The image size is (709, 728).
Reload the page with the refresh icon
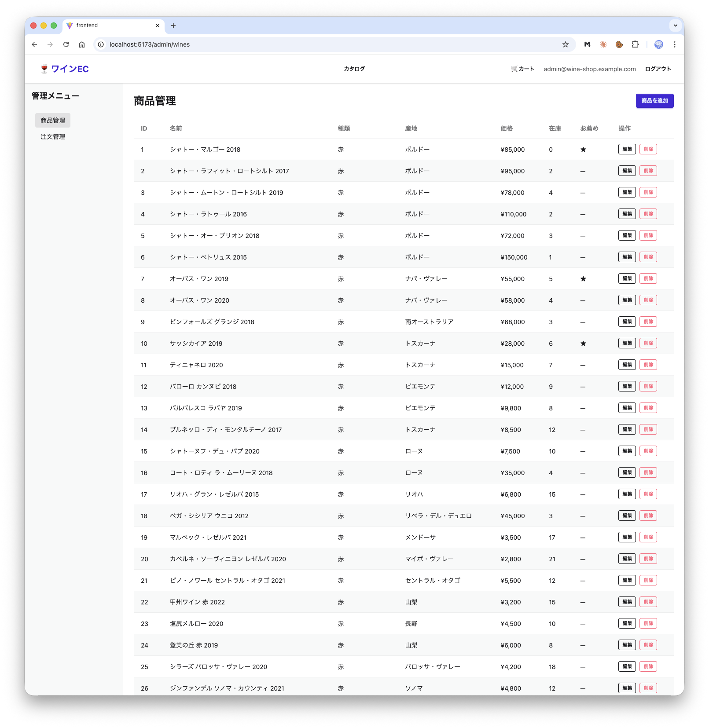(x=66, y=44)
